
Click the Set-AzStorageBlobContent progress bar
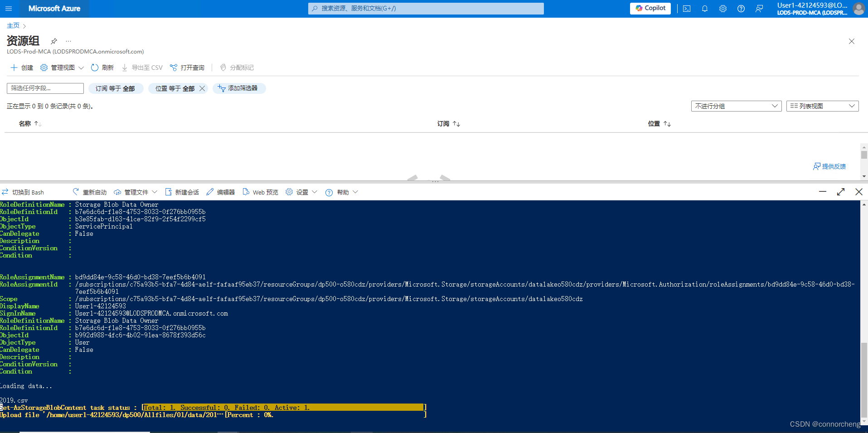point(284,408)
